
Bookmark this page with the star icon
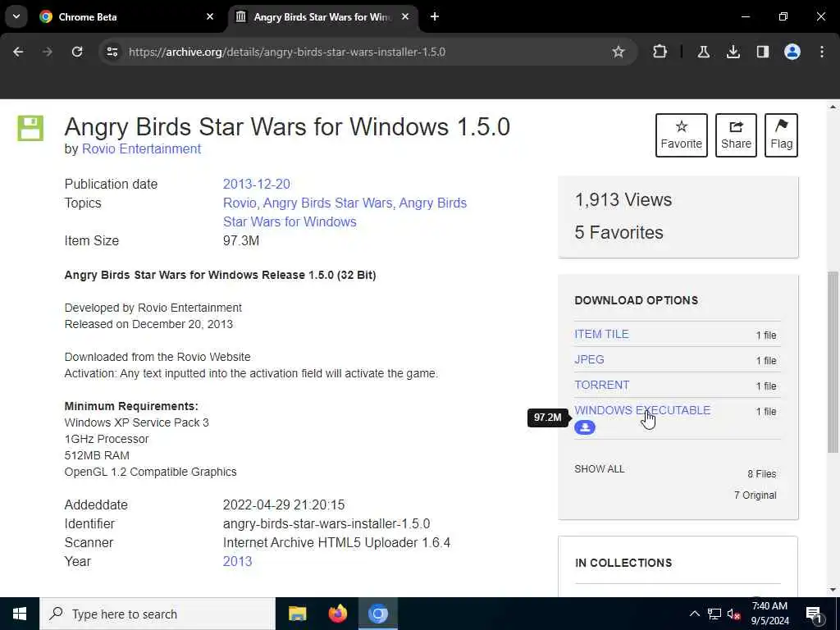pos(619,52)
